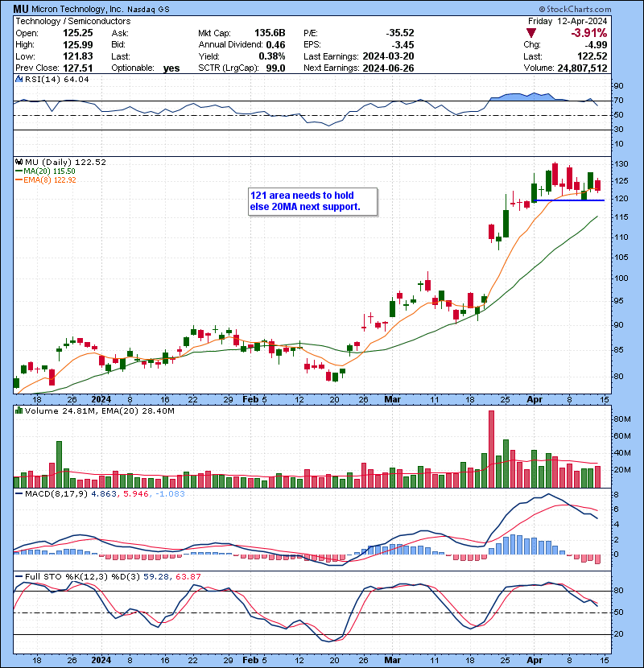Click the P/E value -35.52

400,33
